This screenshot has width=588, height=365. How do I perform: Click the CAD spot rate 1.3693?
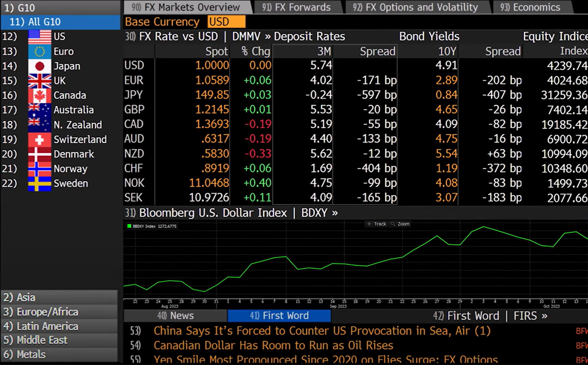(212, 125)
